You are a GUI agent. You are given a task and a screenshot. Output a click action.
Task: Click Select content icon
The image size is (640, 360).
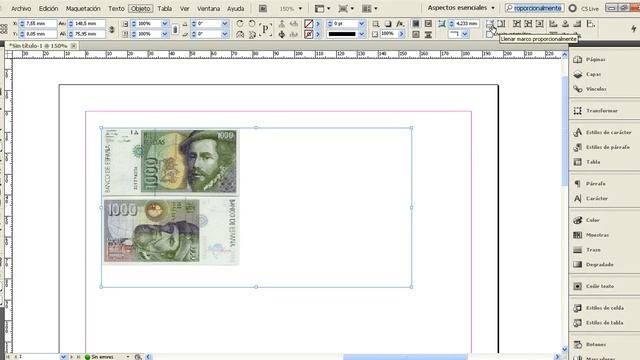coord(282,35)
